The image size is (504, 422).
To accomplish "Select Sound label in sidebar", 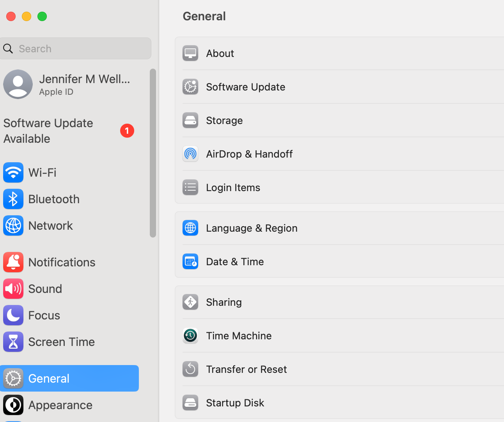I will tap(45, 289).
